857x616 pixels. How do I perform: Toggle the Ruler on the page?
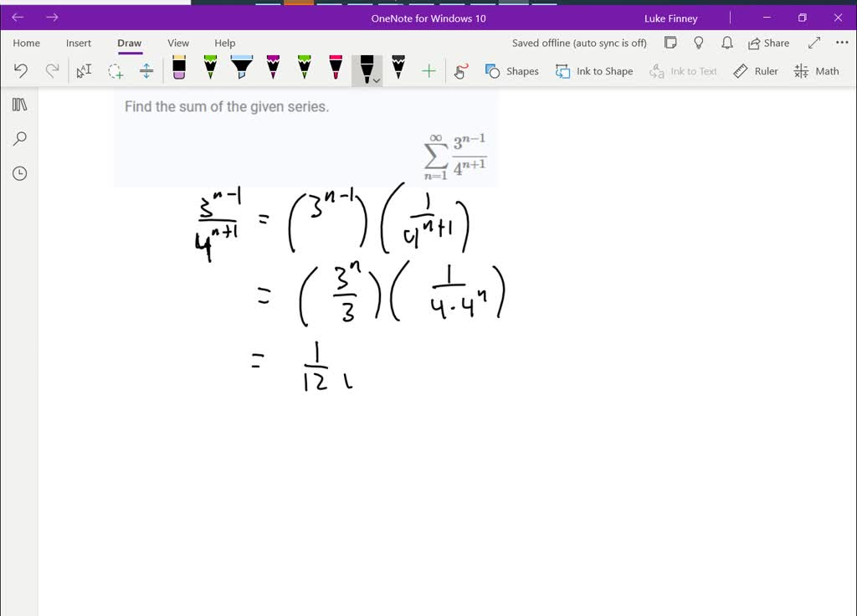tap(756, 71)
